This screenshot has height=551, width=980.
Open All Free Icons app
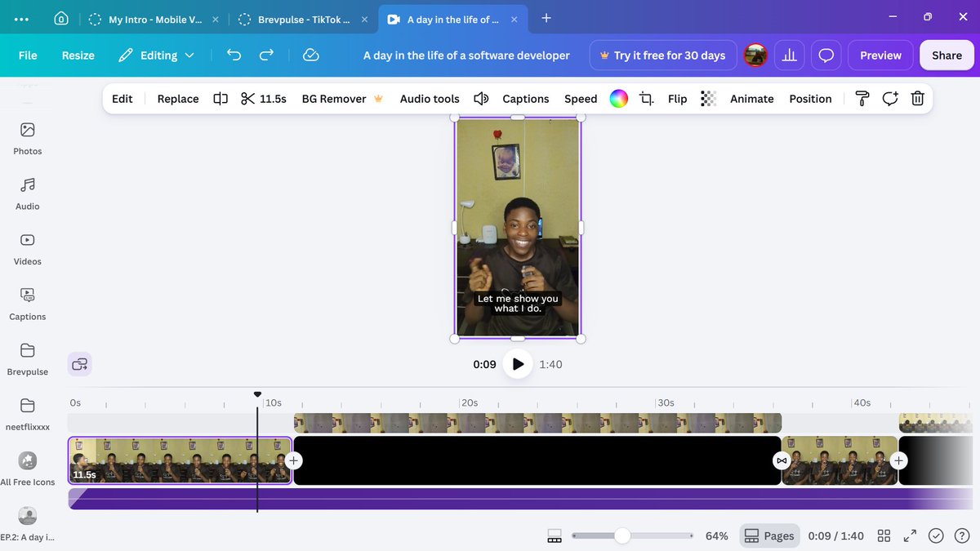pyautogui.click(x=28, y=469)
